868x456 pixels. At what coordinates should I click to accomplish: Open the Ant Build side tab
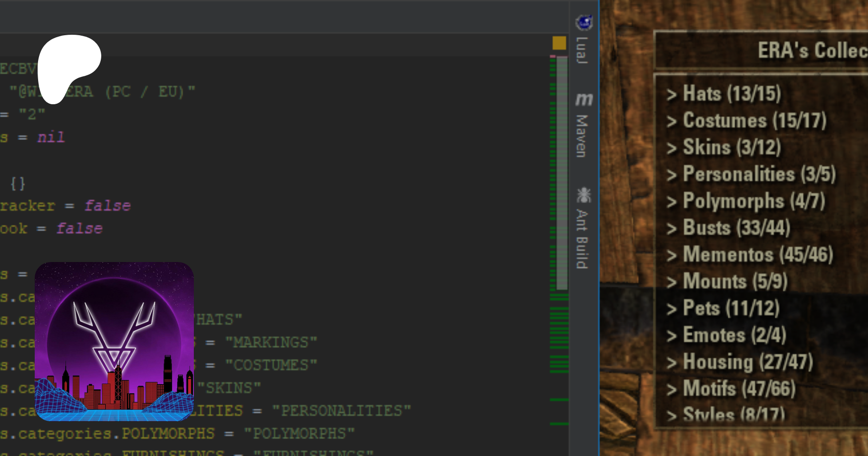[x=583, y=228]
